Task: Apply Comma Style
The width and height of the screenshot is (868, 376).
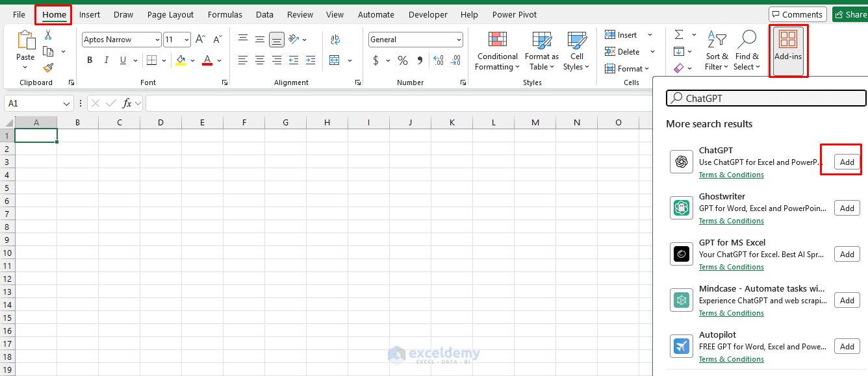Action: [x=420, y=60]
